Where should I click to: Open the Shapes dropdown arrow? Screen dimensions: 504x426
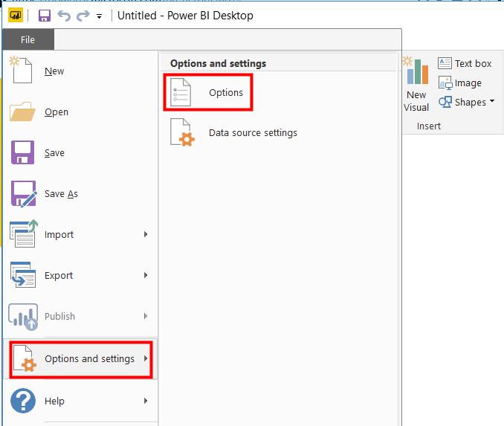tap(492, 101)
